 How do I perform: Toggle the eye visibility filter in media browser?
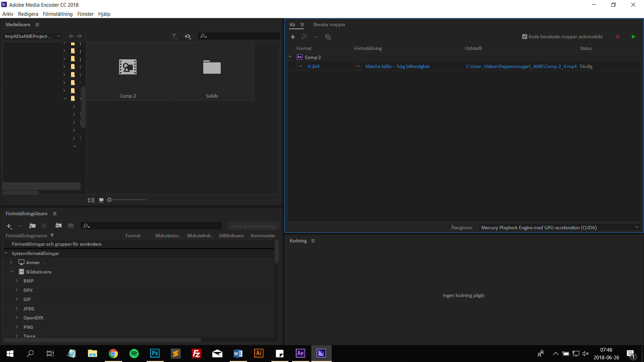coord(188,36)
